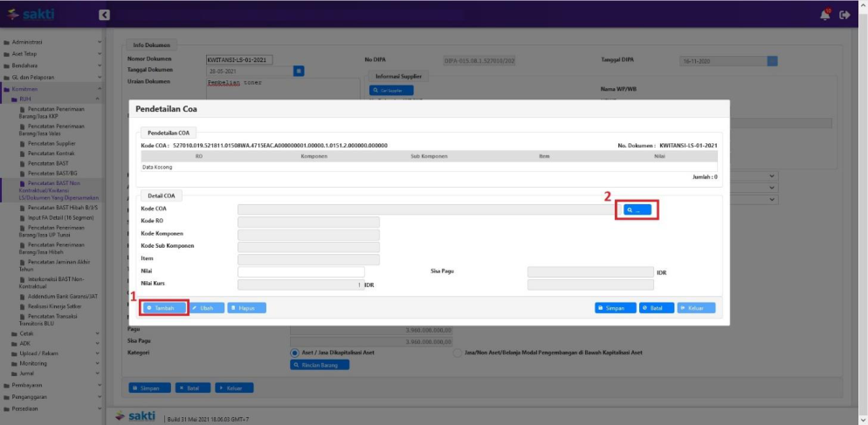
Task: Click Batal in the Pendetailan Coa dialog
Action: coord(655,308)
